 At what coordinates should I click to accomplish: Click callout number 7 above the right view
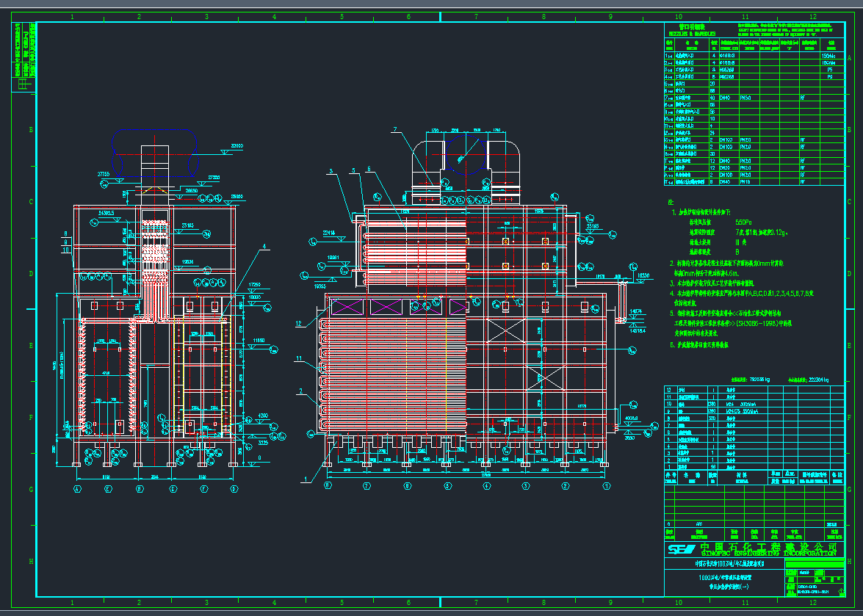(394, 130)
